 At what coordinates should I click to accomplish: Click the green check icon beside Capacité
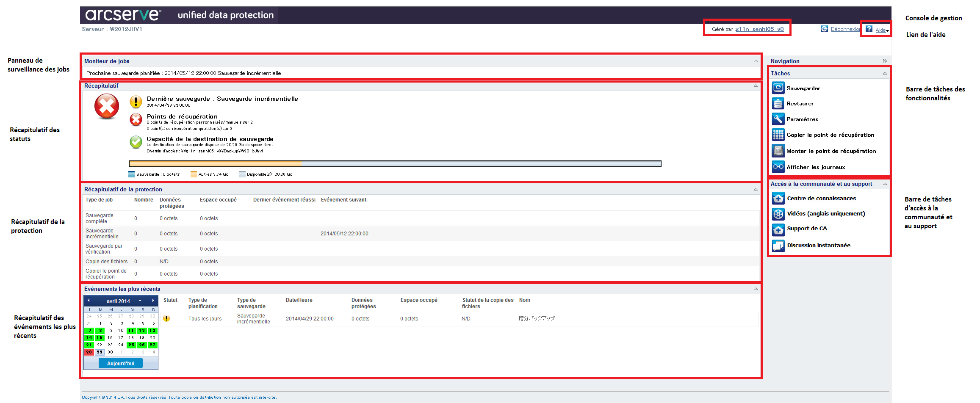136,142
